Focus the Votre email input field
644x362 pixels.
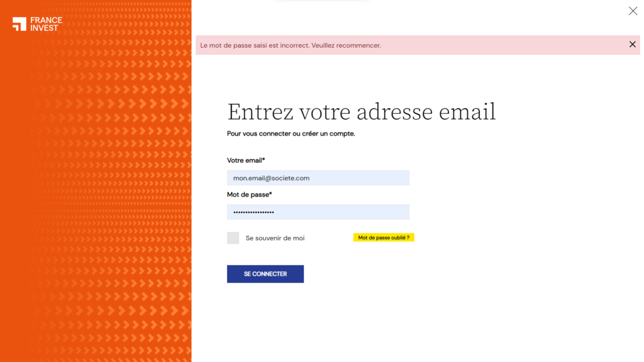coord(318,178)
